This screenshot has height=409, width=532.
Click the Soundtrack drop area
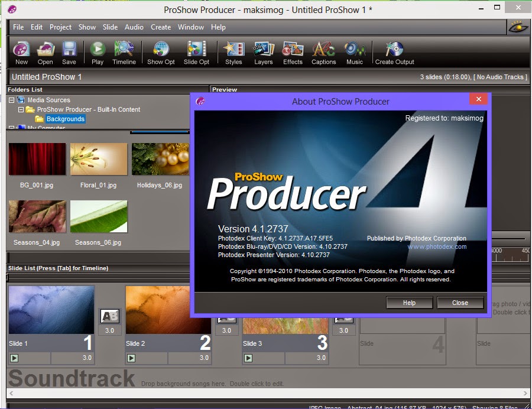click(x=268, y=378)
